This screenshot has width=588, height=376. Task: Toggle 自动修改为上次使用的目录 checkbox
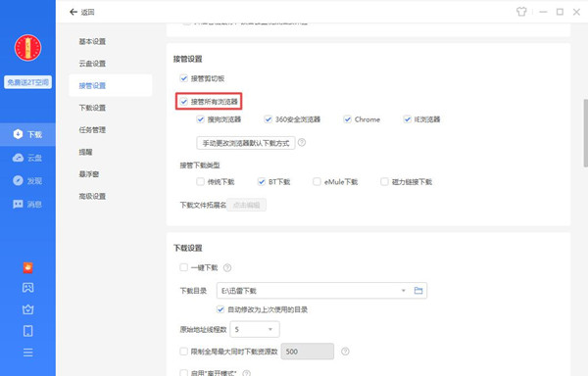click(x=220, y=309)
